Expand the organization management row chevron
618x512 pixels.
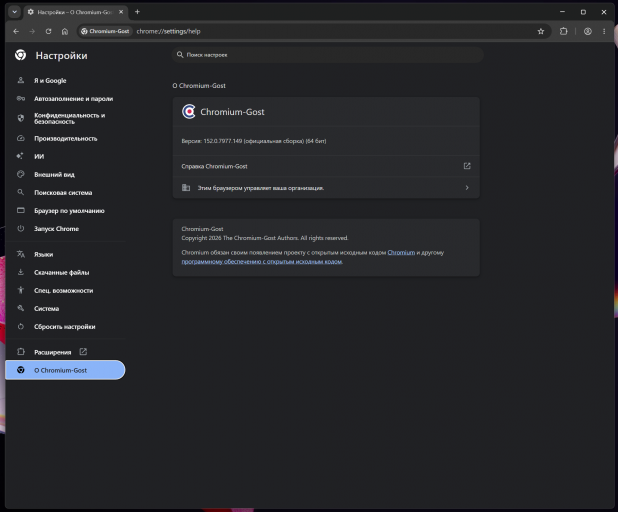coord(467,188)
